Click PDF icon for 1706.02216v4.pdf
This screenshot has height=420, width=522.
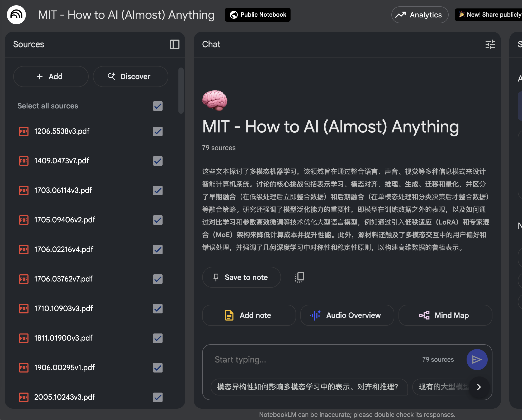(24, 249)
